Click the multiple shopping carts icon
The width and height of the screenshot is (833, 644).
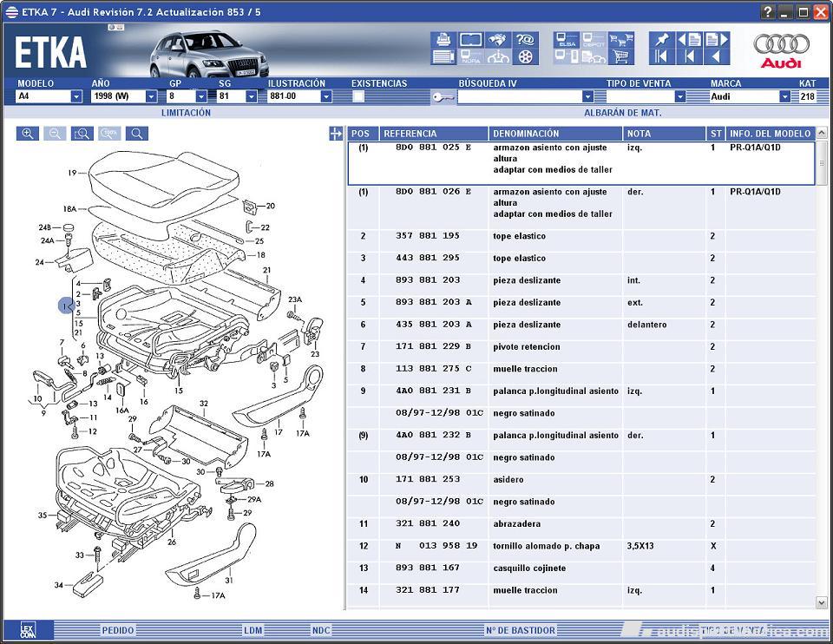(x=620, y=40)
